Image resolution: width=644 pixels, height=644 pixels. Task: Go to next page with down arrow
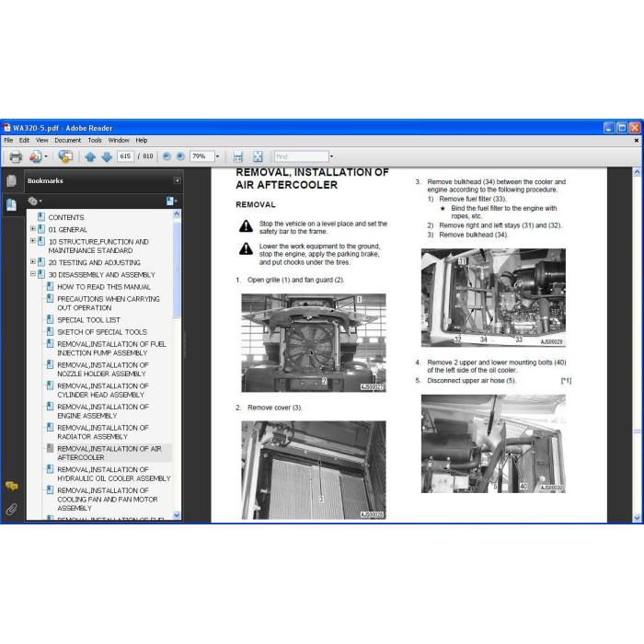(x=107, y=156)
